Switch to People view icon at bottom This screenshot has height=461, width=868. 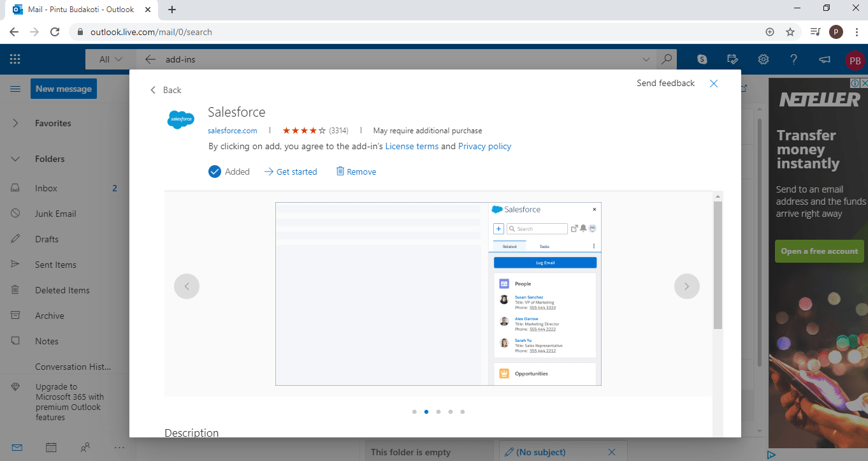coord(85,448)
